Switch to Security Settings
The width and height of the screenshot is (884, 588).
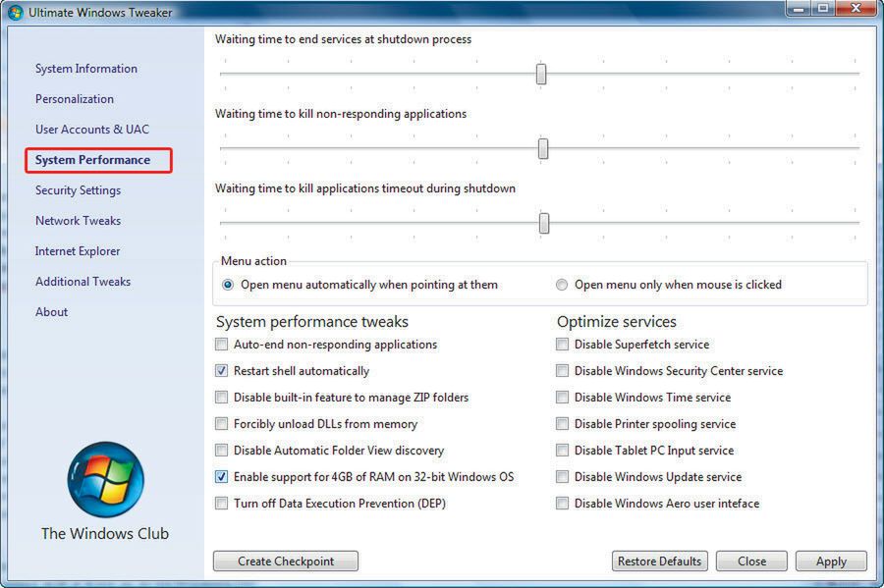78,190
